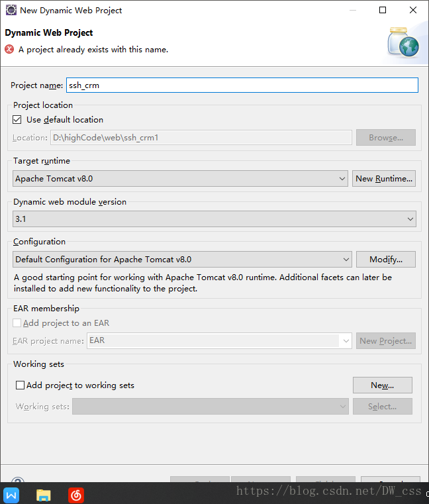Viewport: 429px width, 504px height.
Task: Click the 'Project location' group label
Action: tap(43, 105)
